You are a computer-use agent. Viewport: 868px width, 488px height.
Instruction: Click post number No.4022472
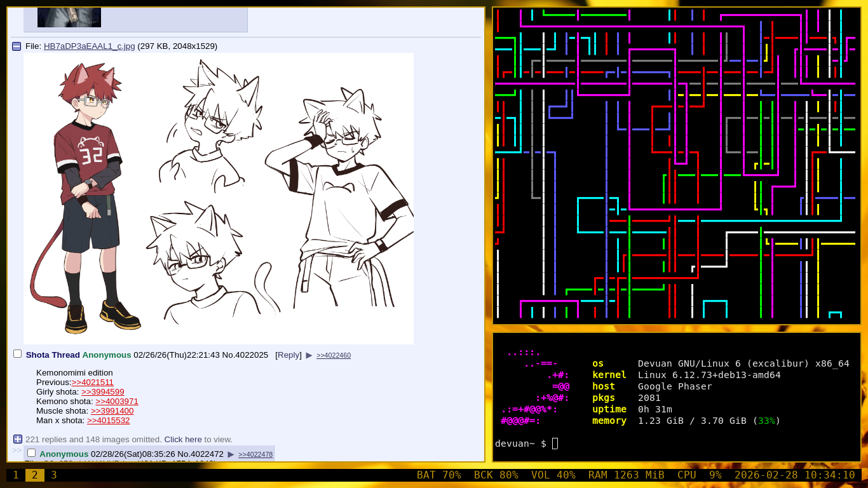[200, 454]
